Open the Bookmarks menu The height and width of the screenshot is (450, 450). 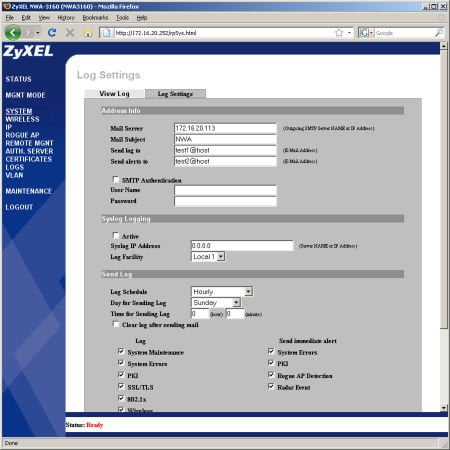click(95, 18)
